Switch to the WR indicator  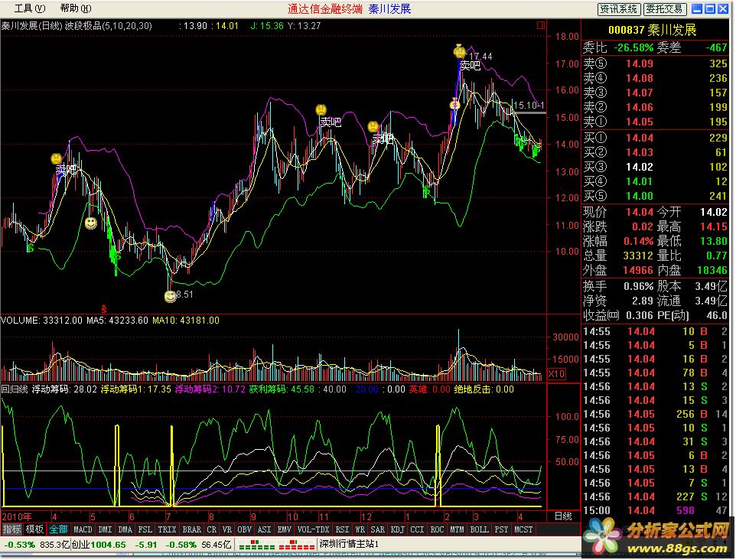tap(360, 529)
